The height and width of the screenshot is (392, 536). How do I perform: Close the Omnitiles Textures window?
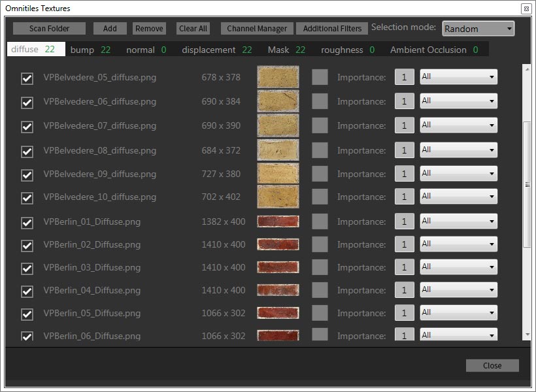pyautogui.click(x=492, y=366)
